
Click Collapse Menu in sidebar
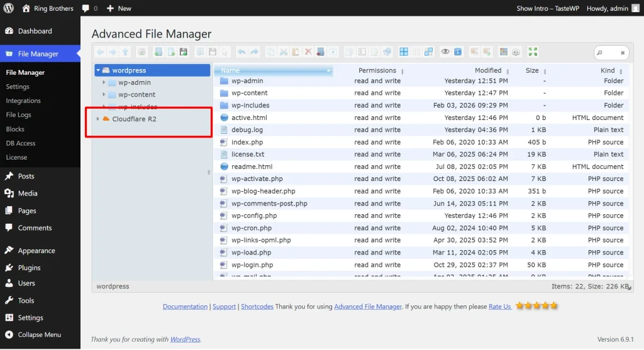(40, 334)
